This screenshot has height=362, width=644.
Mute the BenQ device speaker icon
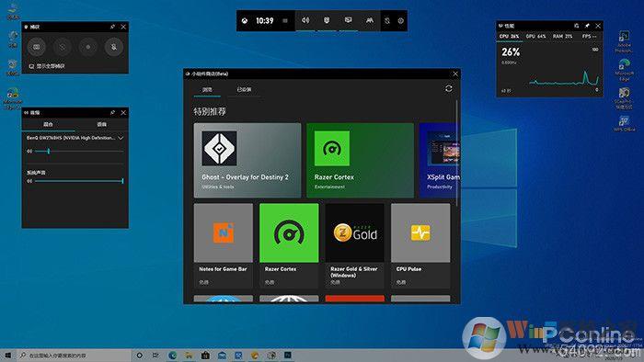pyautogui.click(x=29, y=152)
